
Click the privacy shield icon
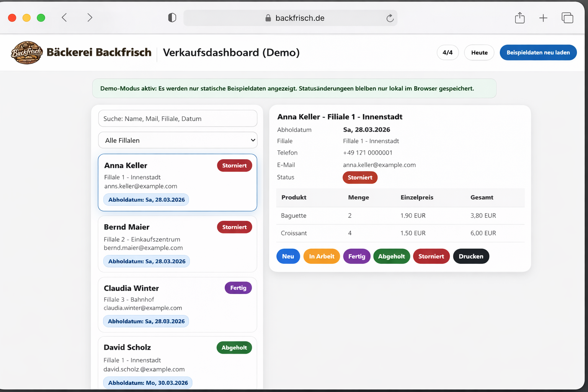pyautogui.click(x=172, y=18)
